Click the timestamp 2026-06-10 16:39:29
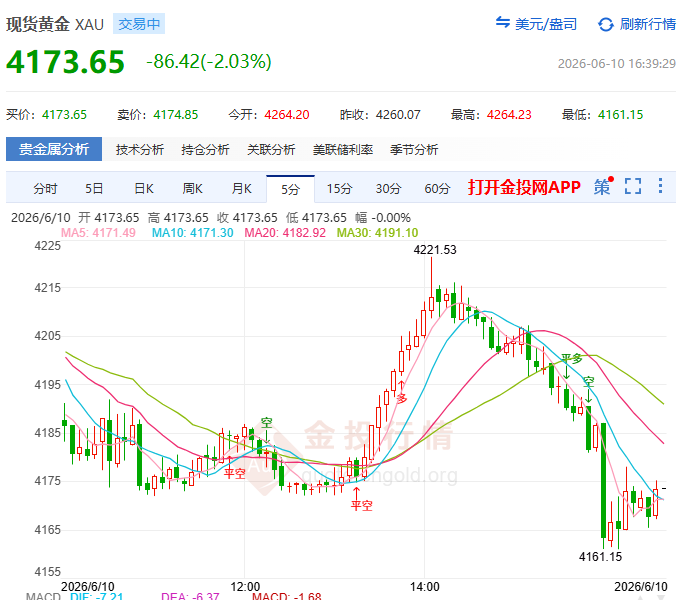 point(617,64)
